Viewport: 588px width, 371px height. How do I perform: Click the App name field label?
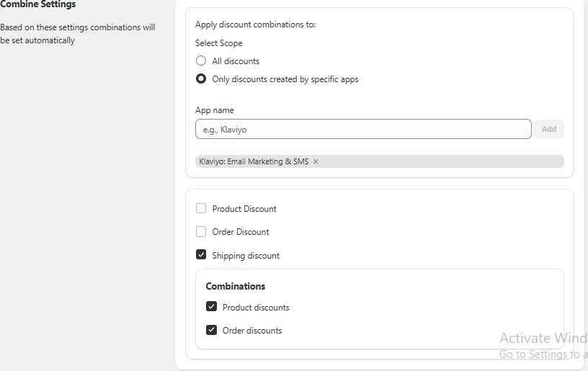pos(215,110)
